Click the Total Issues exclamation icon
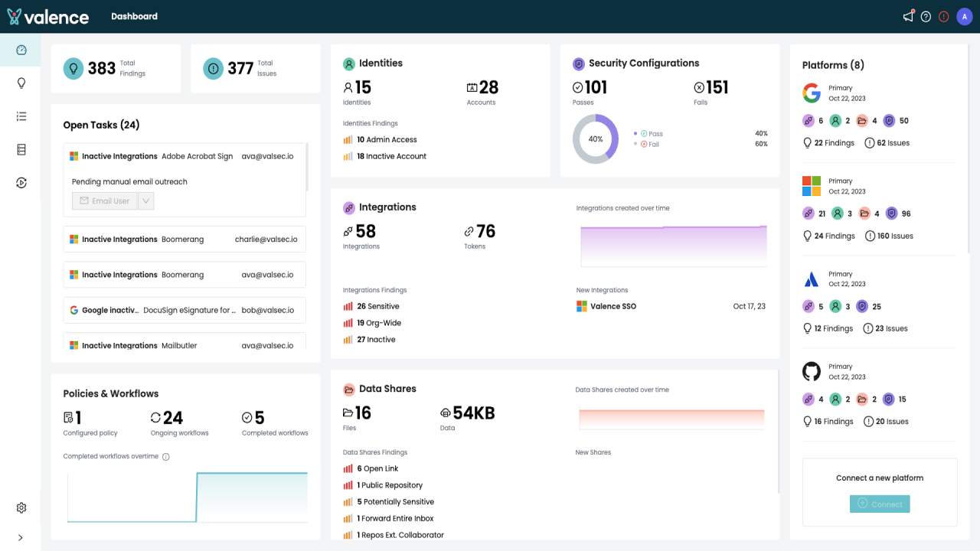This screenshot has height=551, width=980. (x=213, y=69)
